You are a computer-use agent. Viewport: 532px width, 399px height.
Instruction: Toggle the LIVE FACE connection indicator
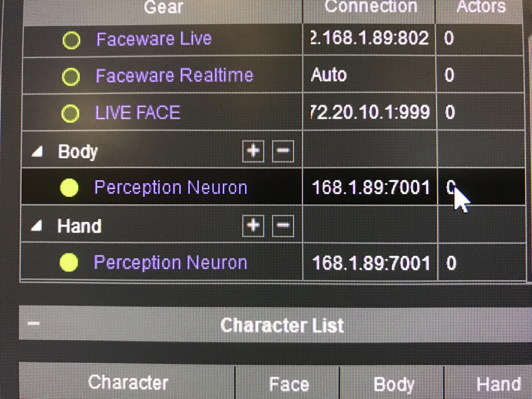click(x=70, y=113)
